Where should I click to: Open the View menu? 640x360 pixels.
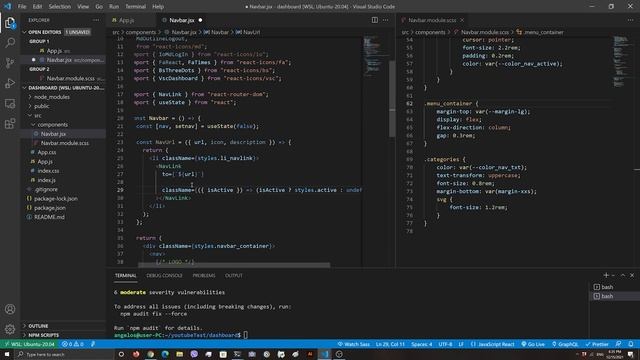coord(83,7)
